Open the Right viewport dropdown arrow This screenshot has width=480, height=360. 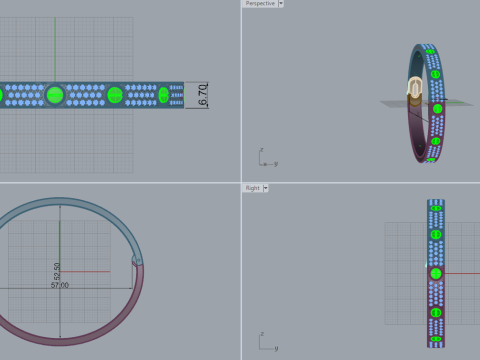pyautogui.click(x=265, y=188)
